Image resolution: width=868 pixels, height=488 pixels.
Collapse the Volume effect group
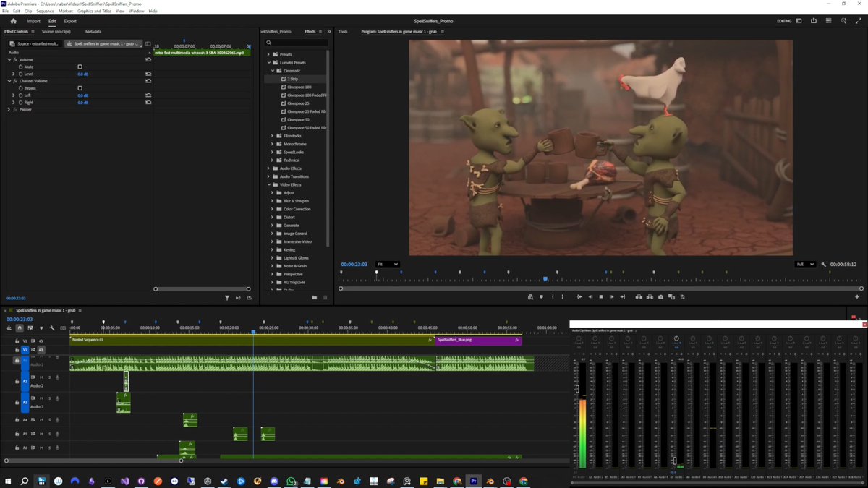click(9, 59)
